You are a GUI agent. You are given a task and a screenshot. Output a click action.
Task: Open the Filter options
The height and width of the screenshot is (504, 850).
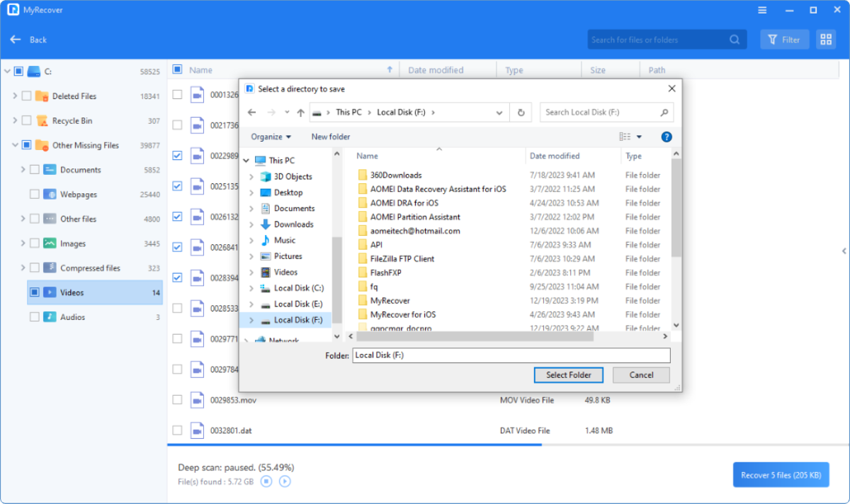point(784,39)
